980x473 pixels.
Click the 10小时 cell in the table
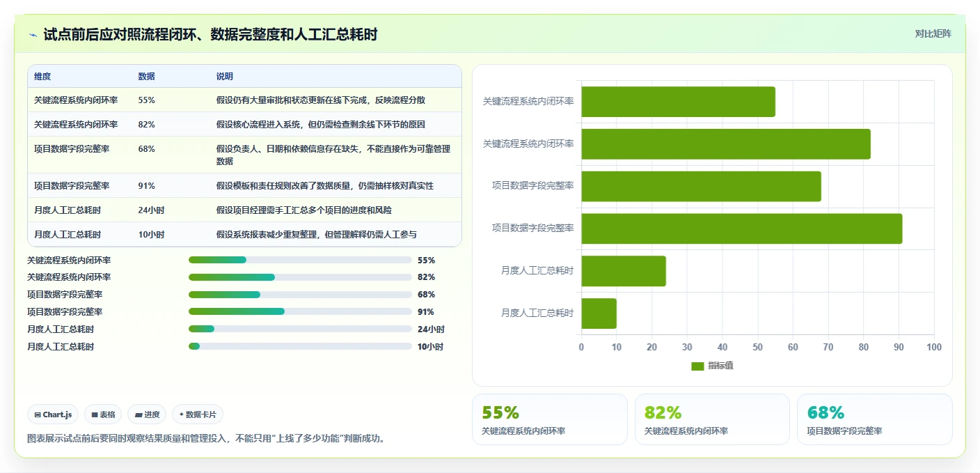pos(152,235)
